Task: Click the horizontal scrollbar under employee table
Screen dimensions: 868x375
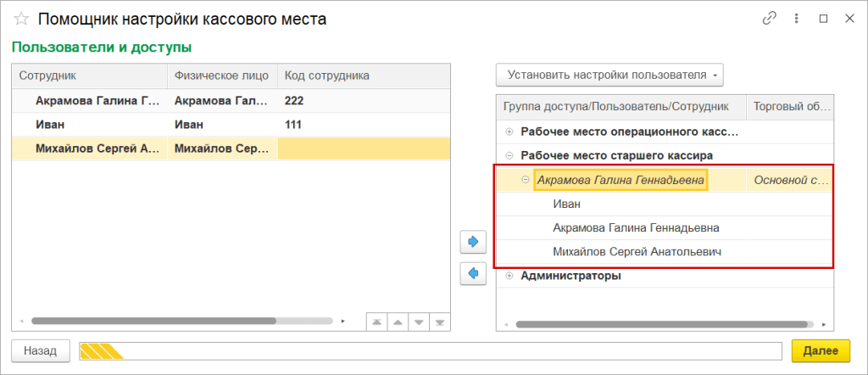Action: pyautogui.click(x=153, y=322)
